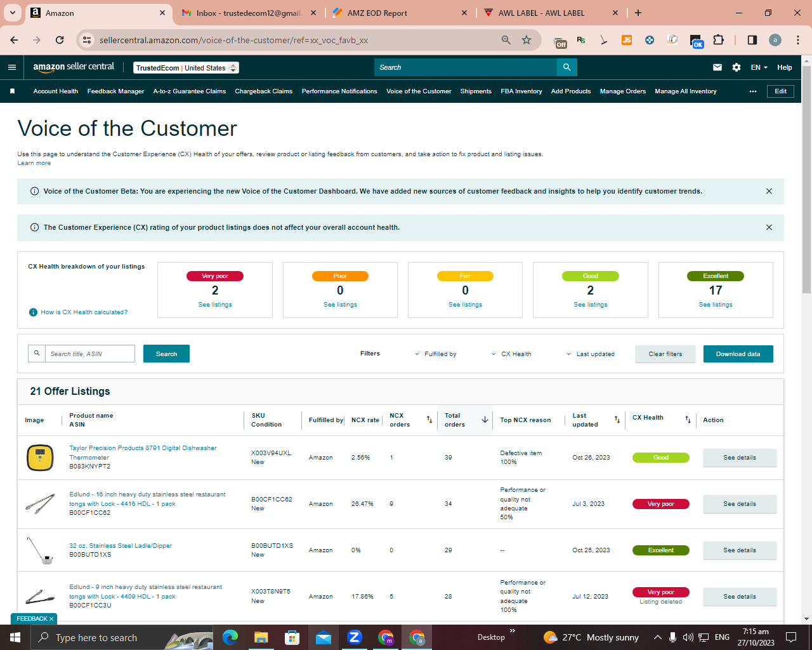
Task: Dismiss the Voice of the Customer Beta banner
Action: (x=769, y=191)
